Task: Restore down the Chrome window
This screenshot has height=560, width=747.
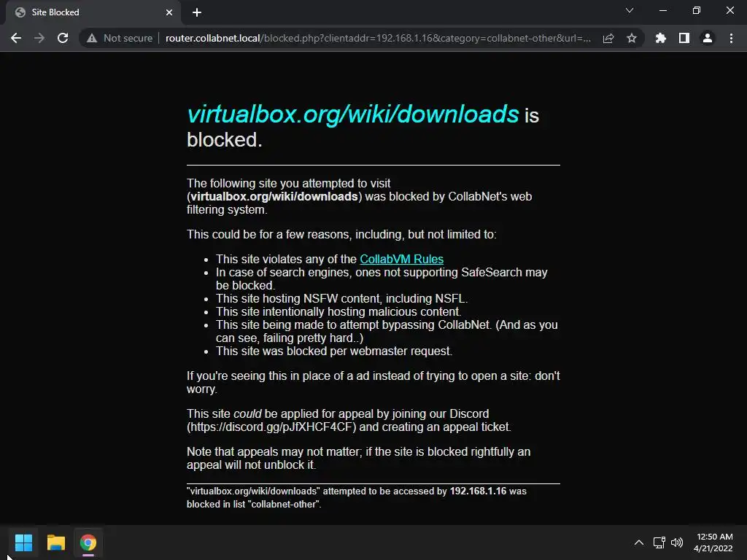Action: [697, 10]
